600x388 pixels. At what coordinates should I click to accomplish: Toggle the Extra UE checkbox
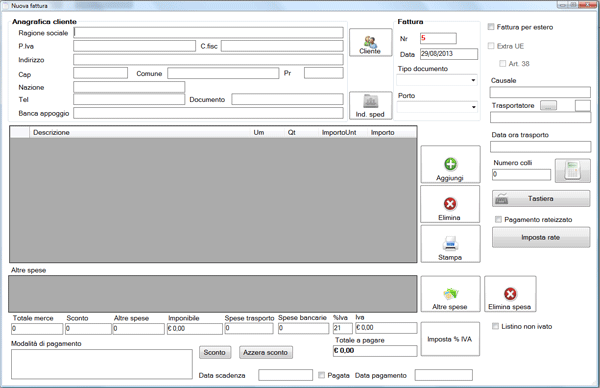pos(491,46)
